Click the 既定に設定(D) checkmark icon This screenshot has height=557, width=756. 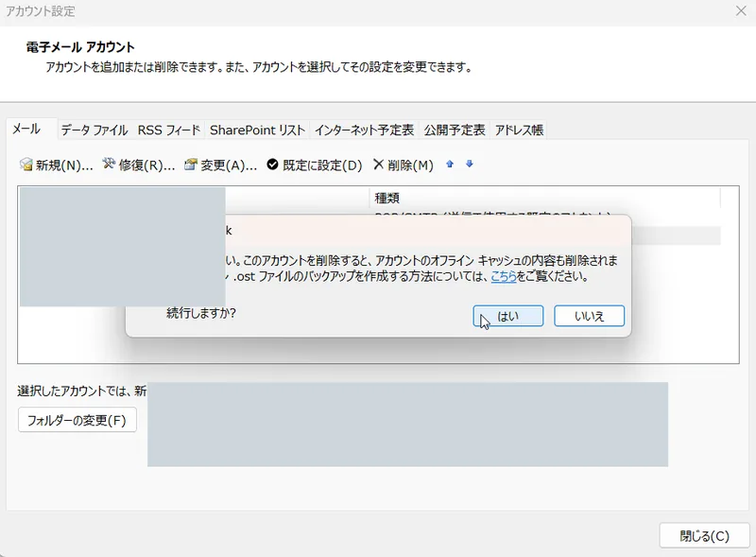[x=272, y=165]
